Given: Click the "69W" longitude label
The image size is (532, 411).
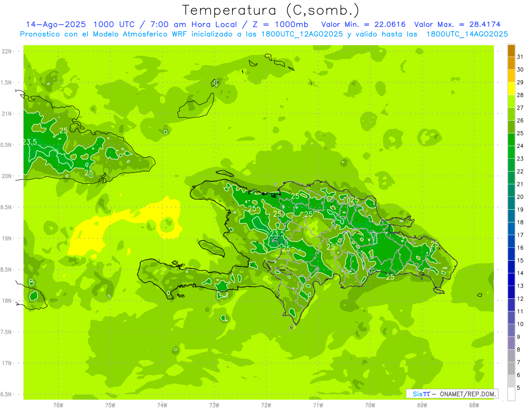Looking at the screenshot, I should [422, 405].
